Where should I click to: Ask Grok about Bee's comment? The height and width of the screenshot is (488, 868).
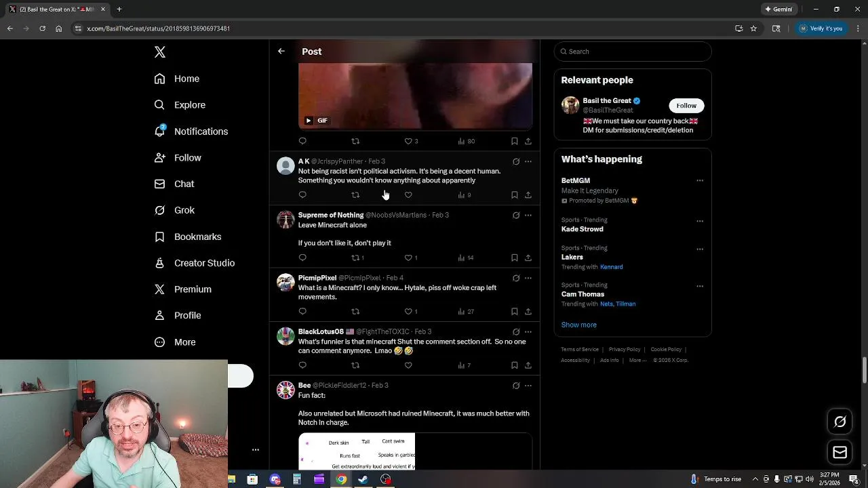coord(516,386)
